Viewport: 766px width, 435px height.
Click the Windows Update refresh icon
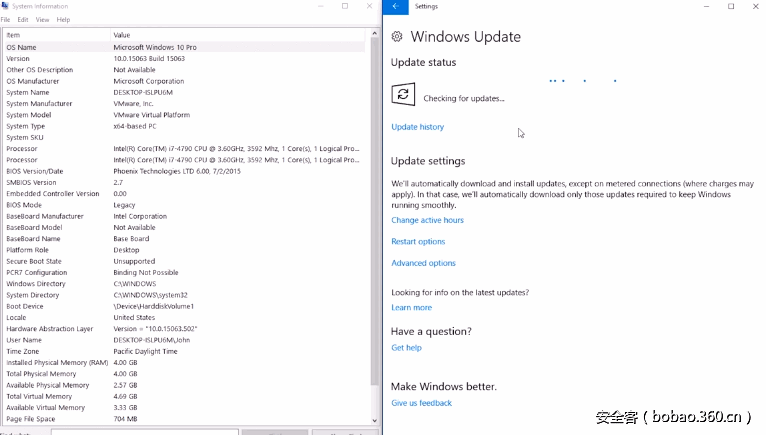[403, 94]
